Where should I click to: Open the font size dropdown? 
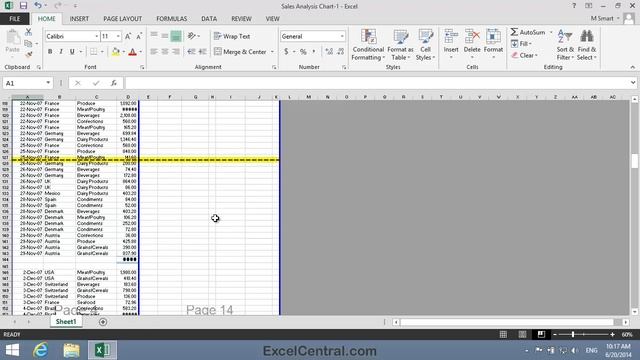coord(118,36)
